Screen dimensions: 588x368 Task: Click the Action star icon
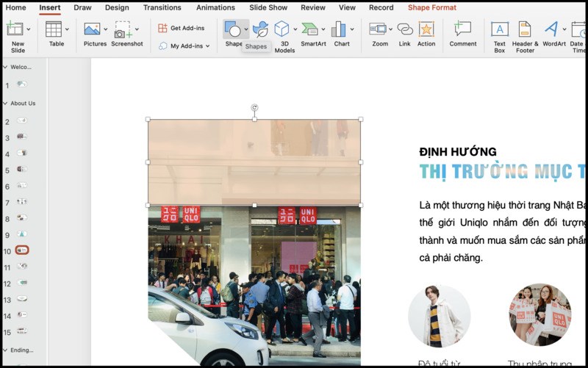[426, 29]
